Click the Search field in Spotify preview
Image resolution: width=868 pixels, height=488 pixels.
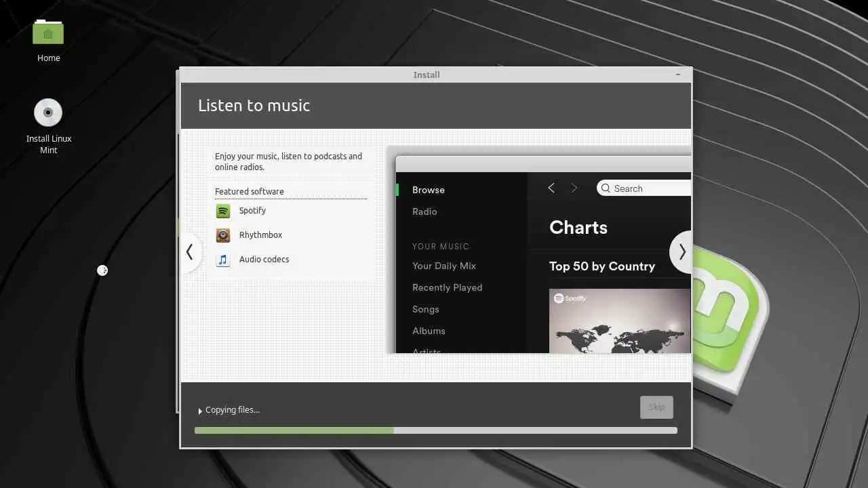click(x=644, y=188)
